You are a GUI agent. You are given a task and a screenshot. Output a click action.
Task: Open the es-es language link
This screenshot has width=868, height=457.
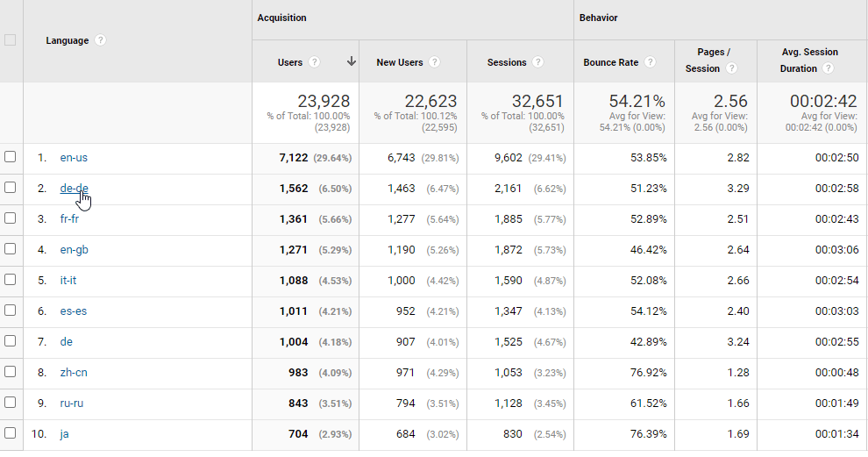point(73,311)
